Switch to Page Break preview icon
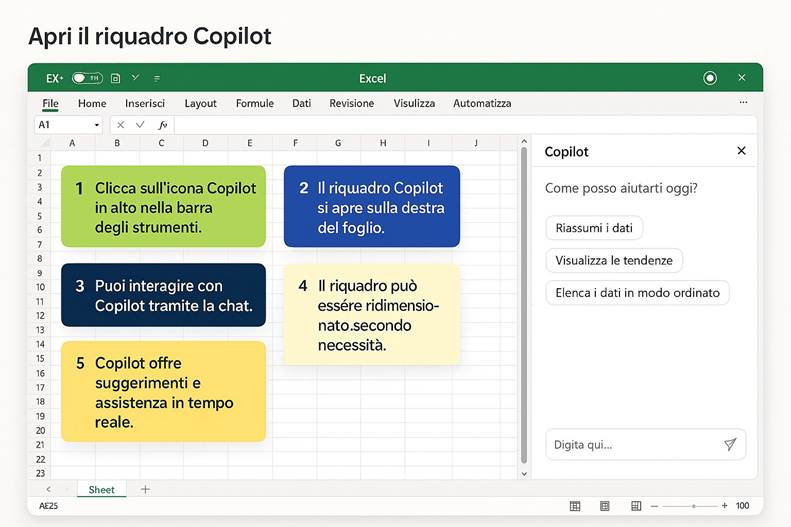Image resolution: width=791 pixels, height=527 pixels. (636, 506)
